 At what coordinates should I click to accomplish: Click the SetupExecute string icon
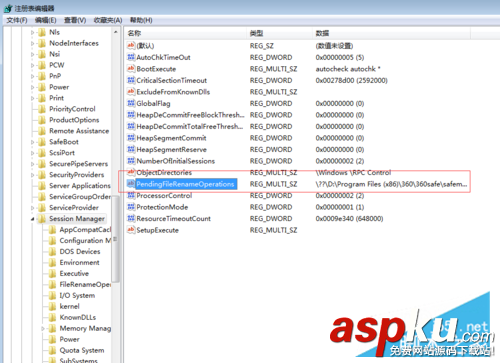click(131, 230)
